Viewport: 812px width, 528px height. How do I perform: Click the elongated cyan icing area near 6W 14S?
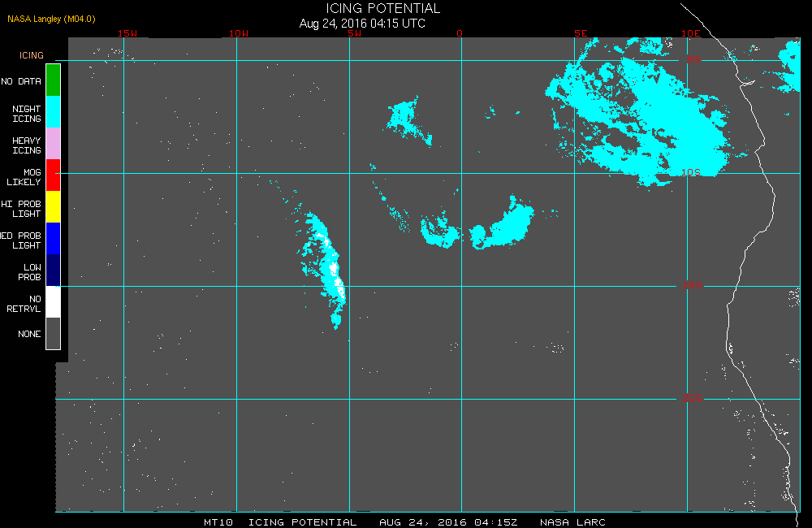pos(325,270)
